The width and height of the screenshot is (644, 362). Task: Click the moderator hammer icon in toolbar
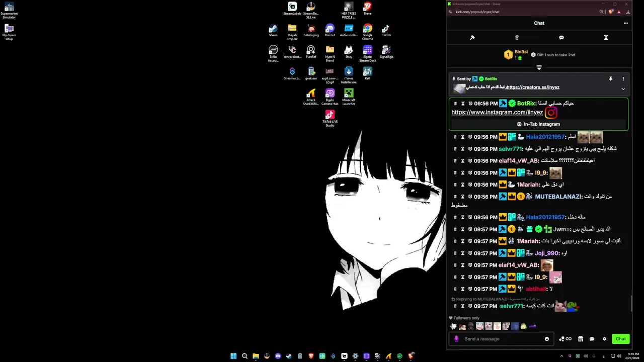[x=472, y=38]
